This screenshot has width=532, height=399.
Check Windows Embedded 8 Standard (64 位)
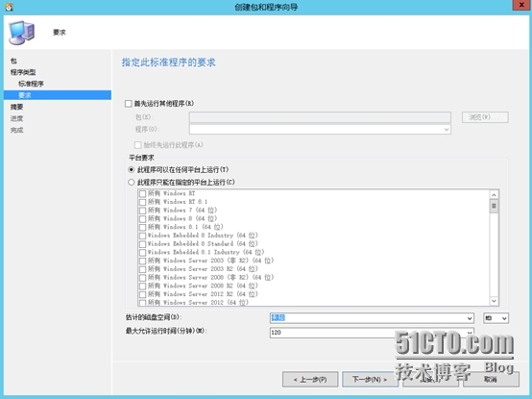143,244
